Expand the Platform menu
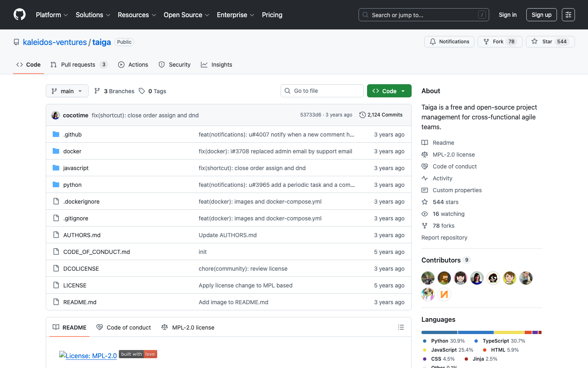 coord(52,15)
